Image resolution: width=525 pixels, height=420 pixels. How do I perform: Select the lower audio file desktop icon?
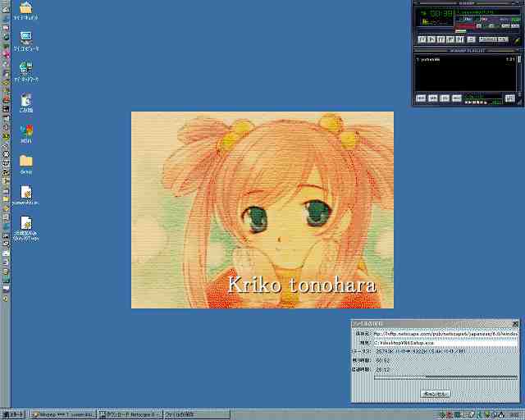[25, 229]
